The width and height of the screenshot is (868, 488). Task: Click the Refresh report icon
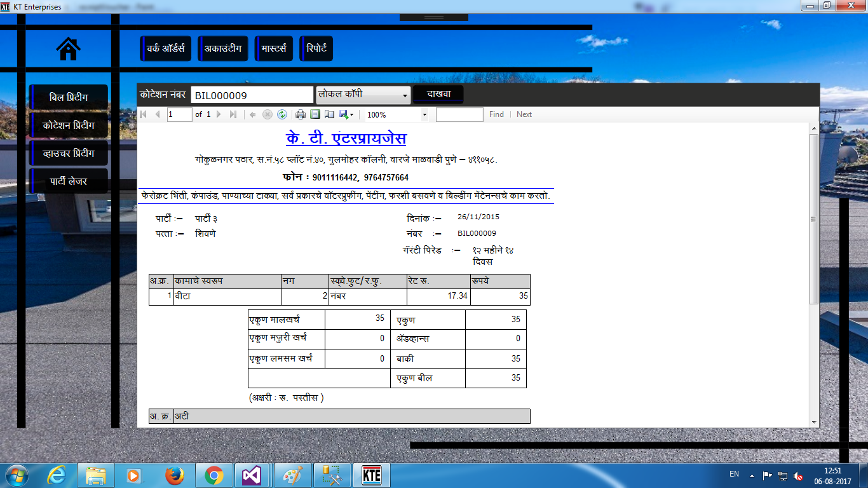point(281,114)
